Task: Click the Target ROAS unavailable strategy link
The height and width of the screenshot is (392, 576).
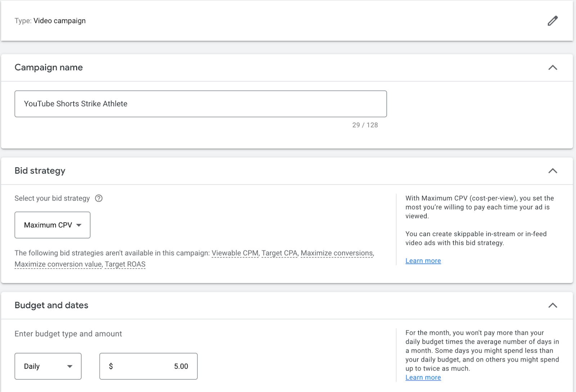Action: 125,264
